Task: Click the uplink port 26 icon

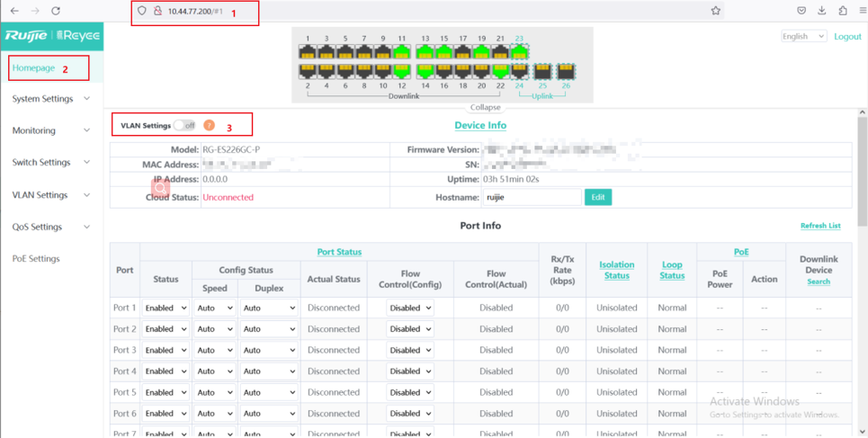Action: click(x=565, y=71)
